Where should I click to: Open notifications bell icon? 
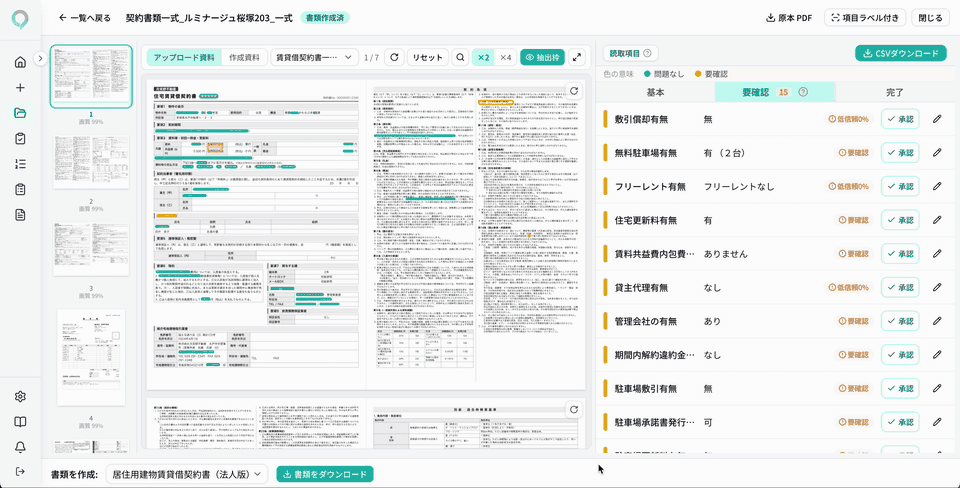click(x=20, y=447)
